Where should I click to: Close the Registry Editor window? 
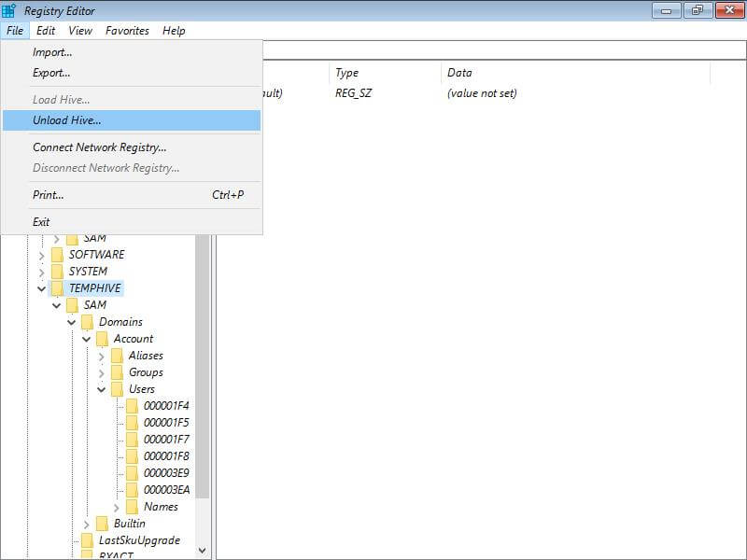coord(730,10)
